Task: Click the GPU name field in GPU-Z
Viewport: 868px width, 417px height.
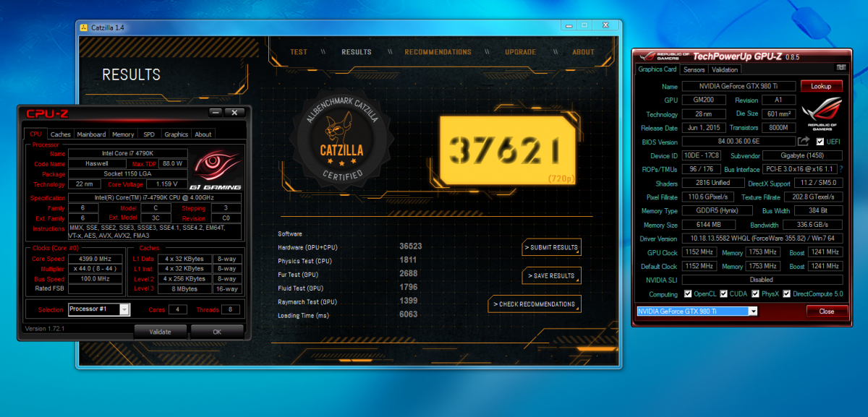Action: tap(739, 87)
